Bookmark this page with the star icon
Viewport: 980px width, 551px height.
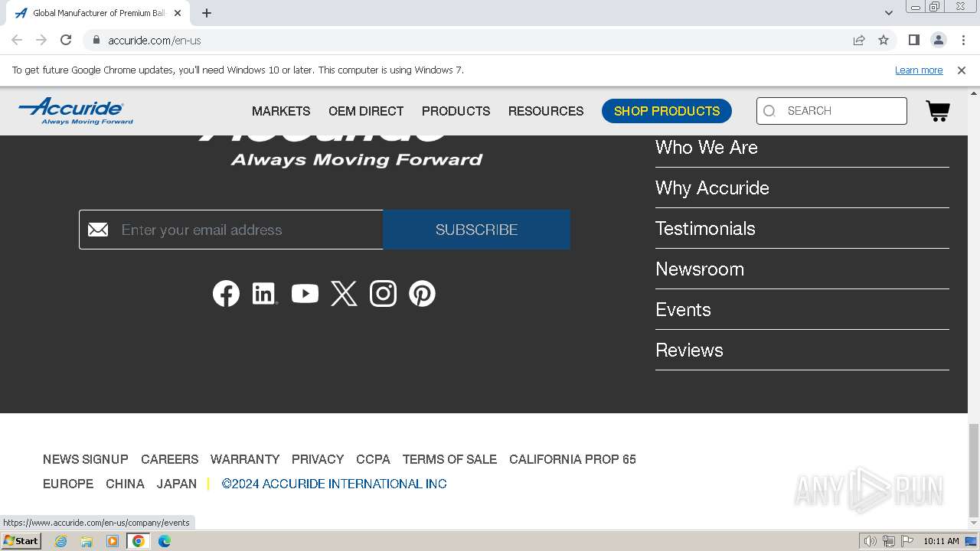884,40
